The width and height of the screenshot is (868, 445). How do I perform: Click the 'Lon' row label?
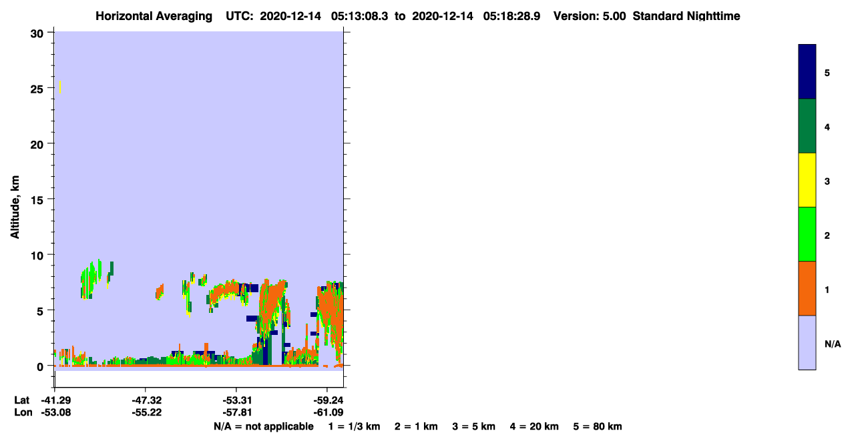click(22, 412)
